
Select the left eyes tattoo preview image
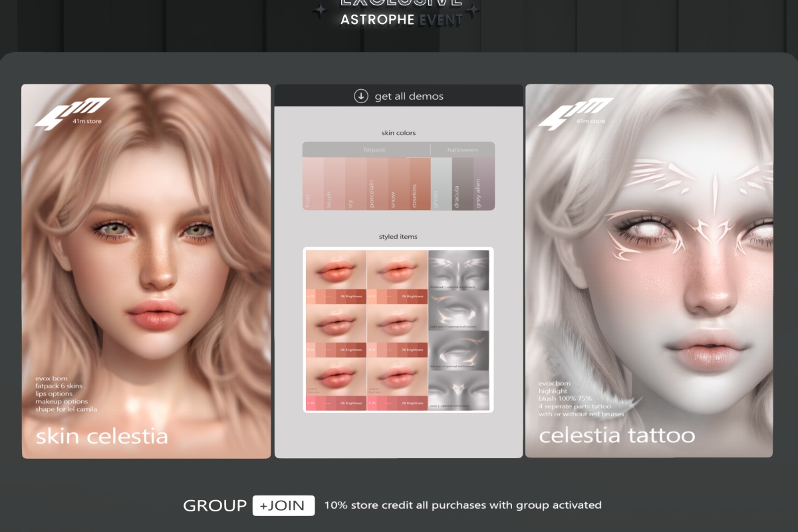point(459,350)
